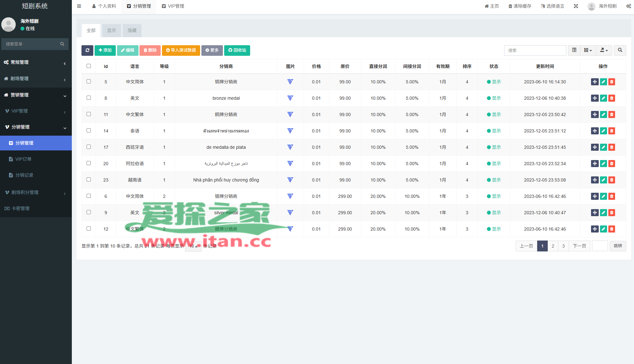Click the red delete icon for row 5
The image size is (634, 364).
(612, 82)
